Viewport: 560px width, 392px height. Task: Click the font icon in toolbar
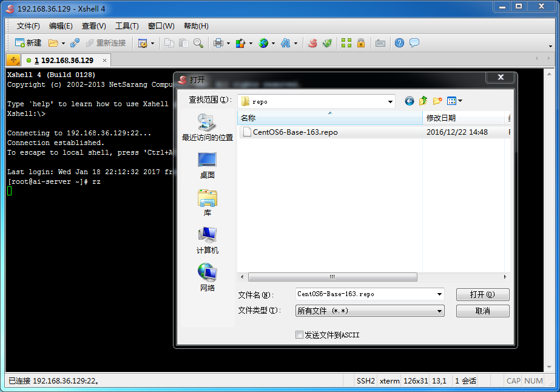285,43
